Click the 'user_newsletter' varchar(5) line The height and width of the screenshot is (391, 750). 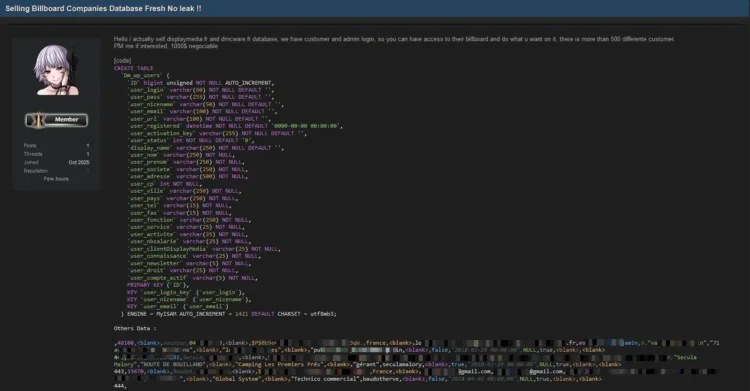click(x=189, y=263)
